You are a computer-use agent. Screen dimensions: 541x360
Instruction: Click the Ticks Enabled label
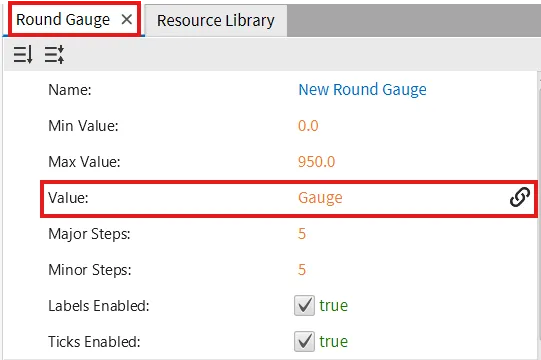(x=94, y=342)
